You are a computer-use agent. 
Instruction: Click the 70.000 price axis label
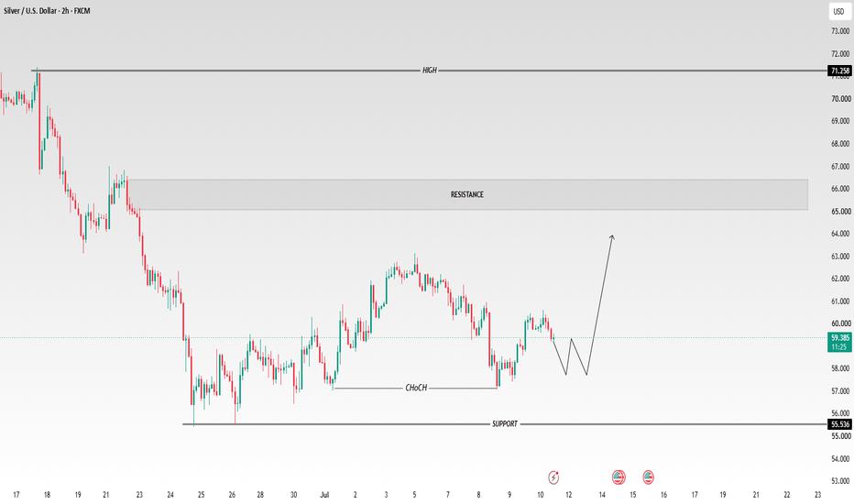[840, 99]
